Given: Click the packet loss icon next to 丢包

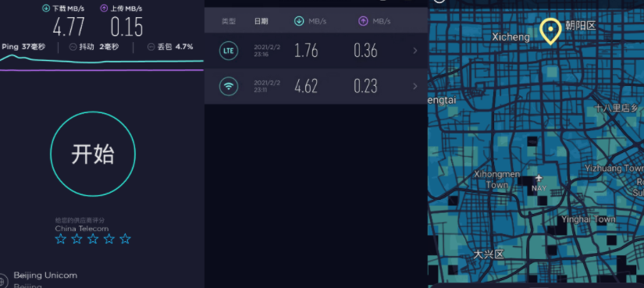Looking at the screenshot, I should [x=151, y=48].
